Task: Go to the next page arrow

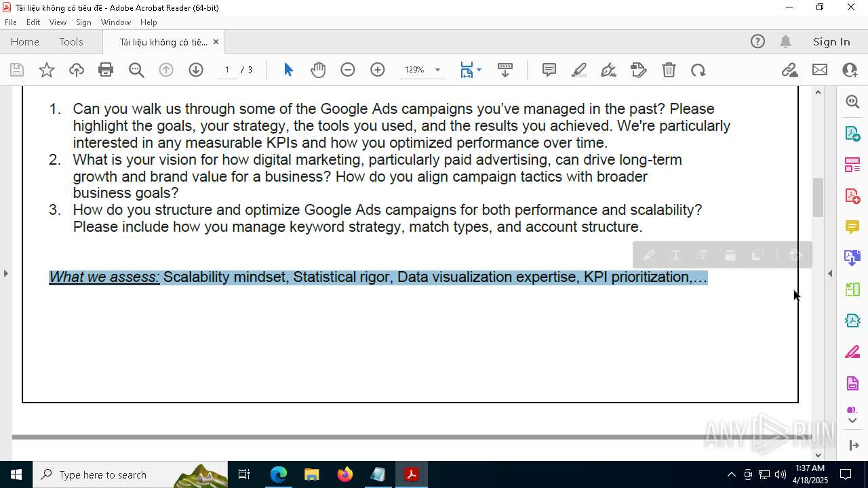Action: [x=196, y=70]
